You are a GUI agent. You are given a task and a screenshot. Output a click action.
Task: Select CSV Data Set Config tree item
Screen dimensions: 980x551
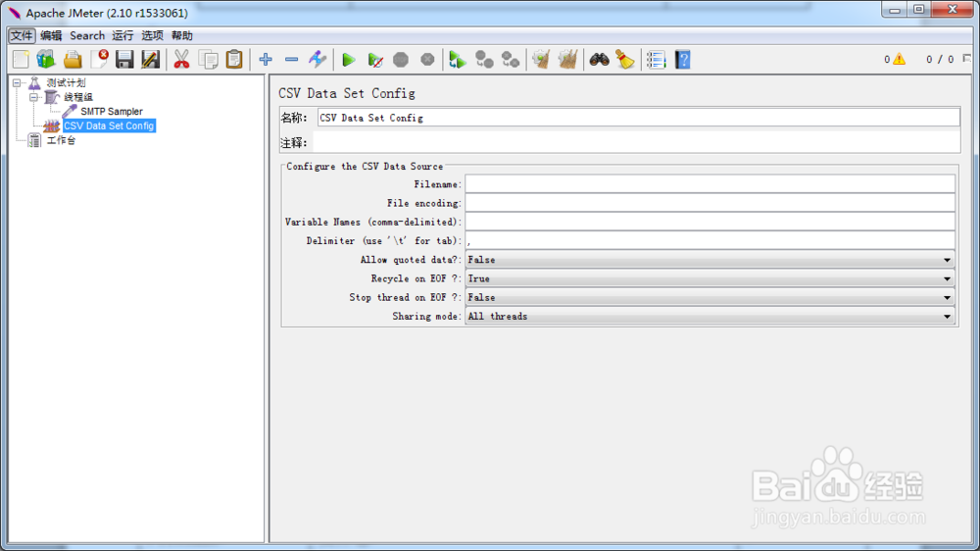(109, 125)
